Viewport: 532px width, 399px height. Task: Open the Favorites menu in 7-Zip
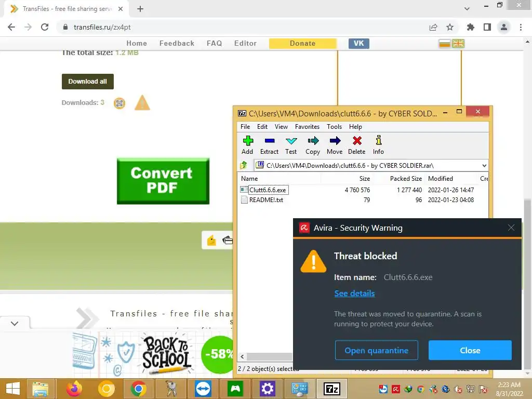308,127
